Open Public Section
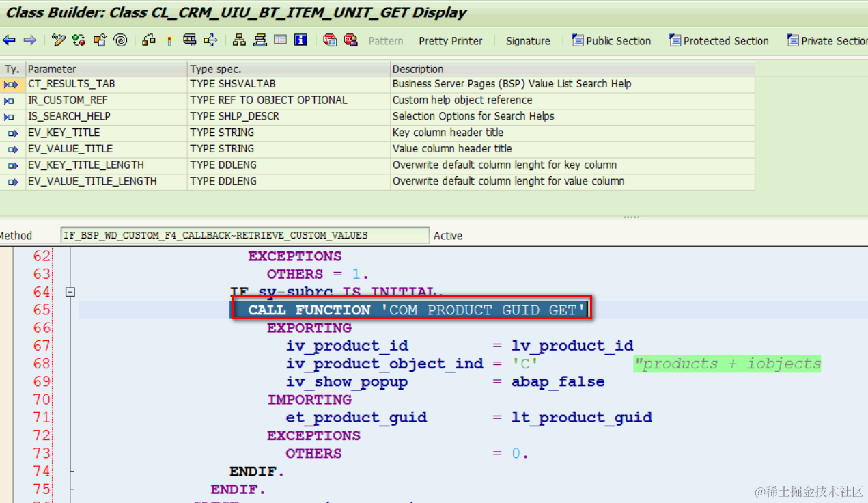 [611, 41]
